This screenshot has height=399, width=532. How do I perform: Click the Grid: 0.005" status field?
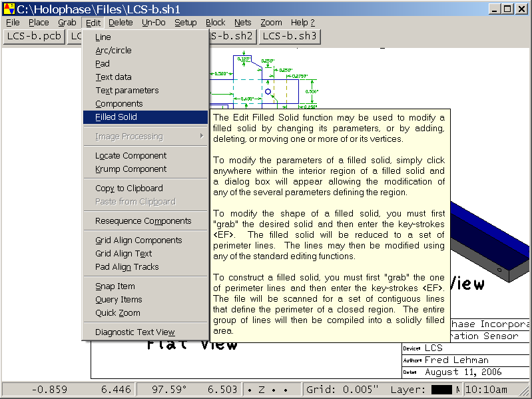(x=342, y=389)
